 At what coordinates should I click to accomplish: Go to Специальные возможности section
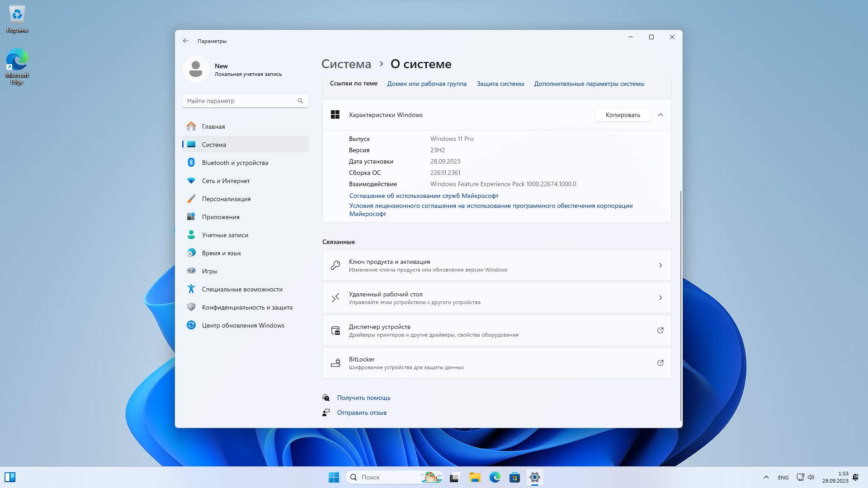[x=242, y=289]
